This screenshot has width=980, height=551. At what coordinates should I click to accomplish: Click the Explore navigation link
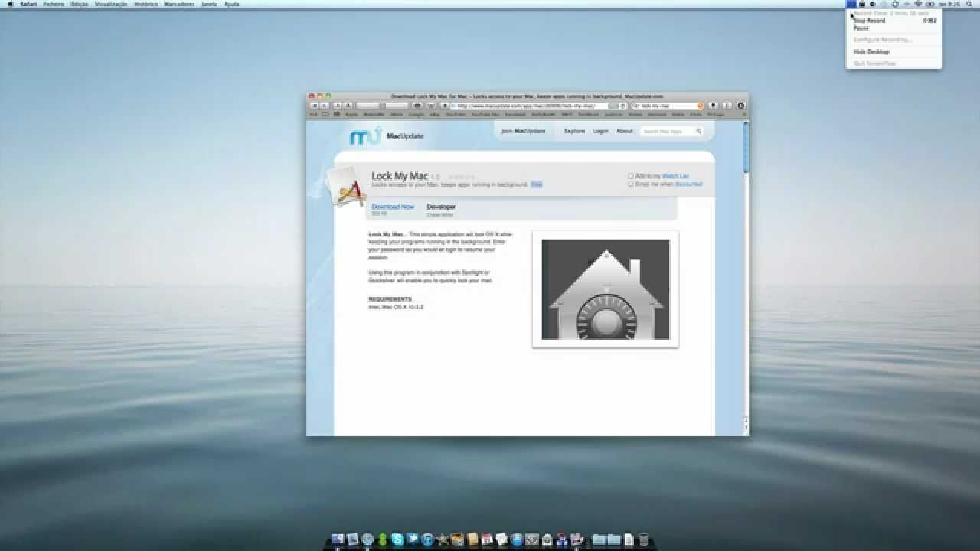[x=574, y=131]
